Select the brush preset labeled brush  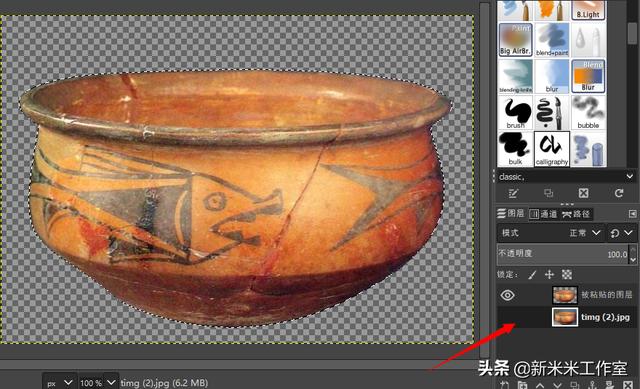click(x=516, y=113)
